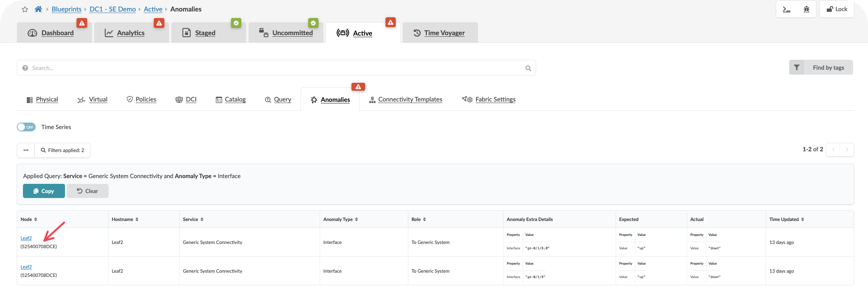Copy the applied query
The image size is (868, 293).
coord(44,191)
